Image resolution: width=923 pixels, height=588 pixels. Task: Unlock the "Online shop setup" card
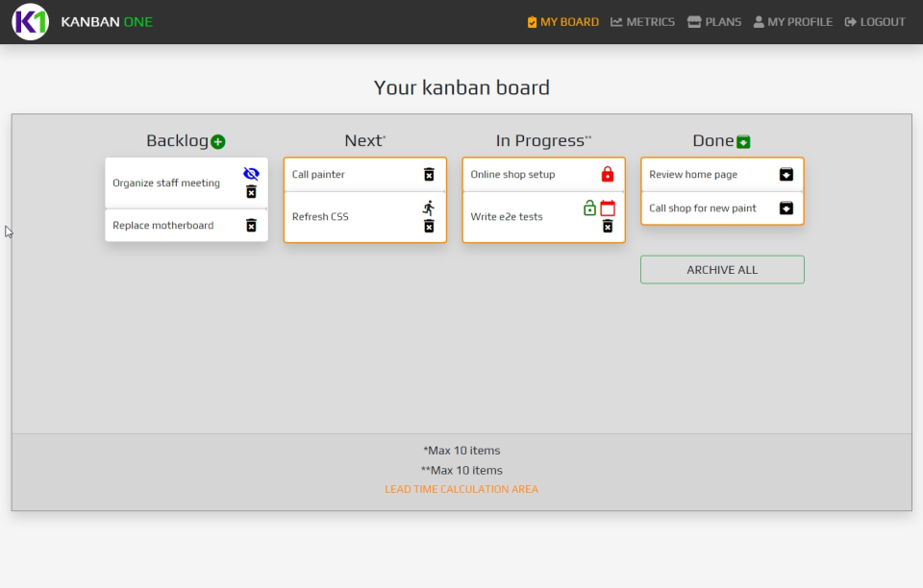pos(607,174)
